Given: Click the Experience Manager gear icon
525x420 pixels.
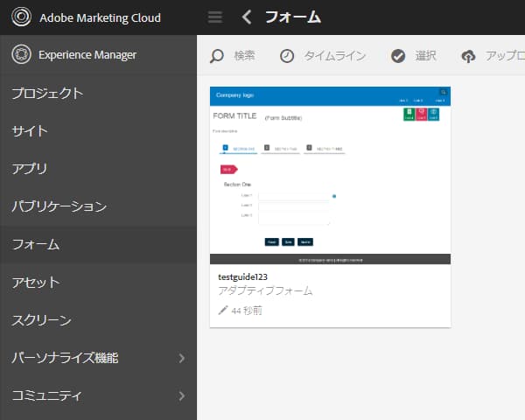Looking at the screenshot, I should pos(21,54).
